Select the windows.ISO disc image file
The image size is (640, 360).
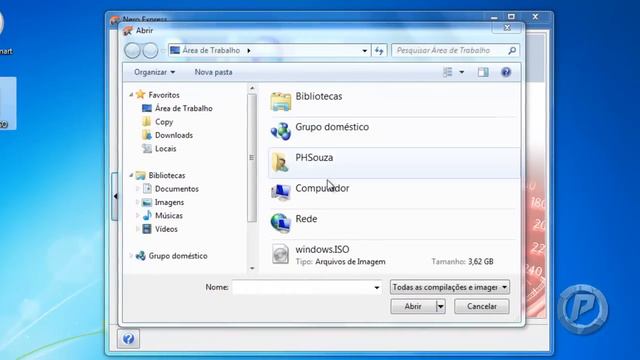pos(394,255)
